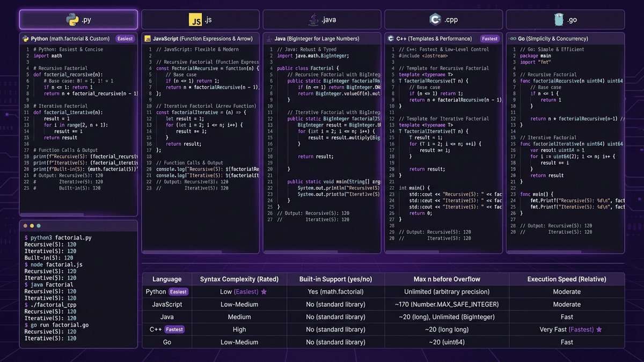Click the C++ icon in Templates & Performance header
The width and height of the screenshot is (644, 362).
390,38
